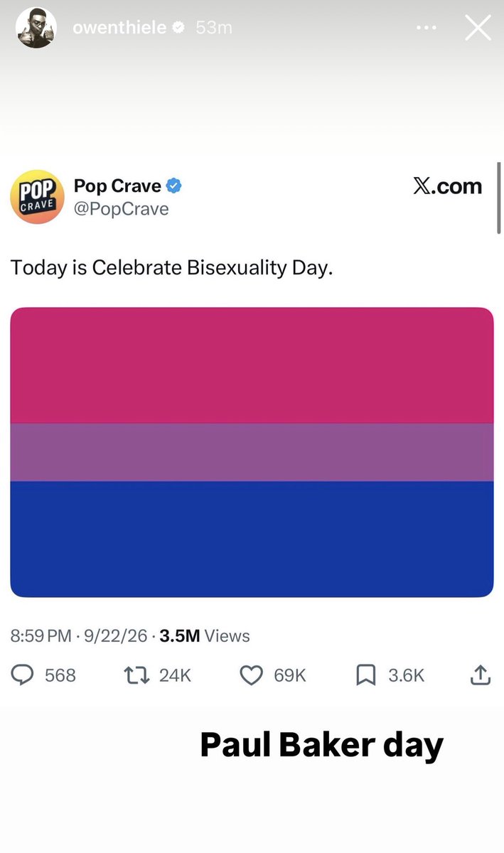The image size is (504, 853).
Task: Tap the 3.5M Views count
Action: [205, 635]
